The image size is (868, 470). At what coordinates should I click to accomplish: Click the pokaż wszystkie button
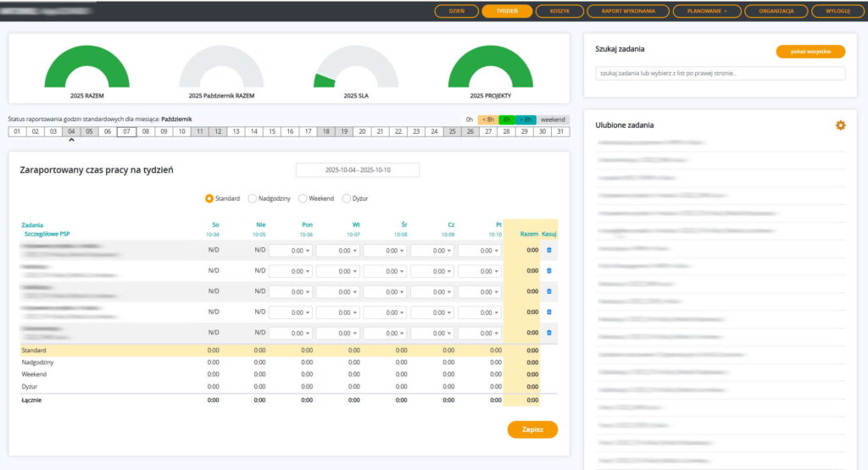[810, 52]
